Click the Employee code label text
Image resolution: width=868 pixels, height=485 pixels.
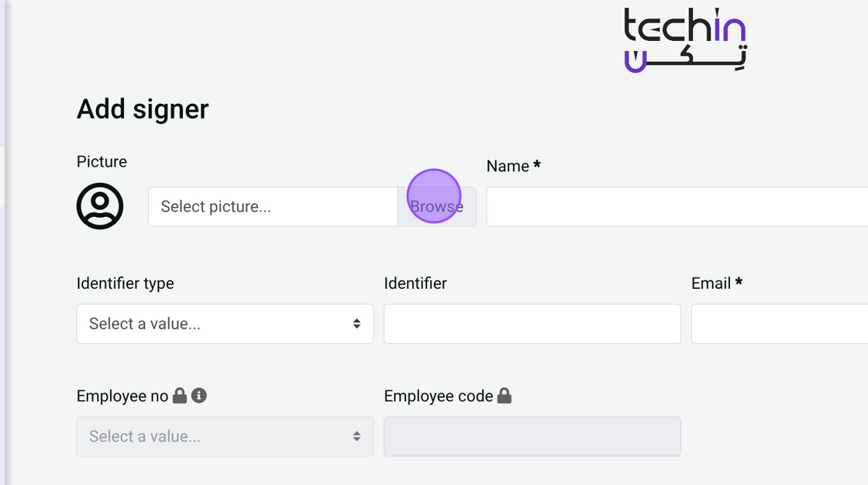(438, 396)
